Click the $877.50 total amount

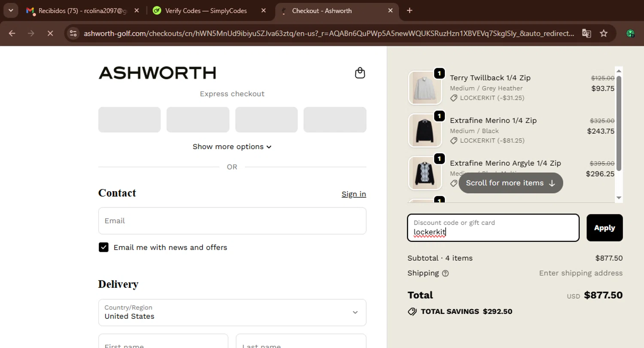[x=603, y=295]
